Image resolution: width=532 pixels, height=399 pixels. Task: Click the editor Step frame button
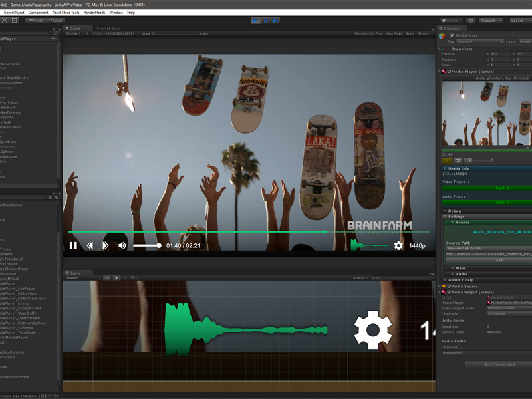point(275,21)
